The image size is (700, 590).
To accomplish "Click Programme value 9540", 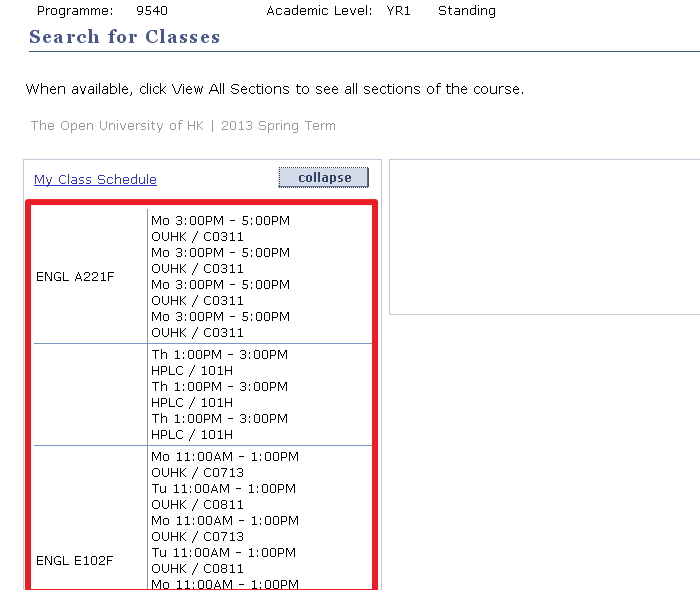I will pyautogui.click(x=152, y=10).
